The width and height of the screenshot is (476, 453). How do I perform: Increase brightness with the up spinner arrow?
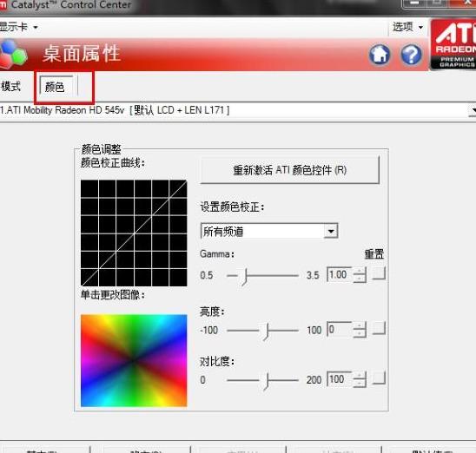[360, 325]
